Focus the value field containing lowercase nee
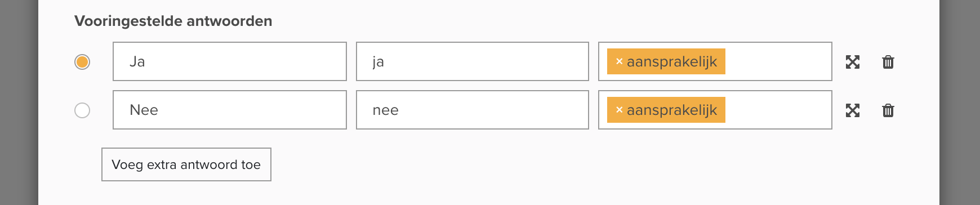The height and width of the screenshot is (205, 980). pyautogui.click(x=473, y=110)
